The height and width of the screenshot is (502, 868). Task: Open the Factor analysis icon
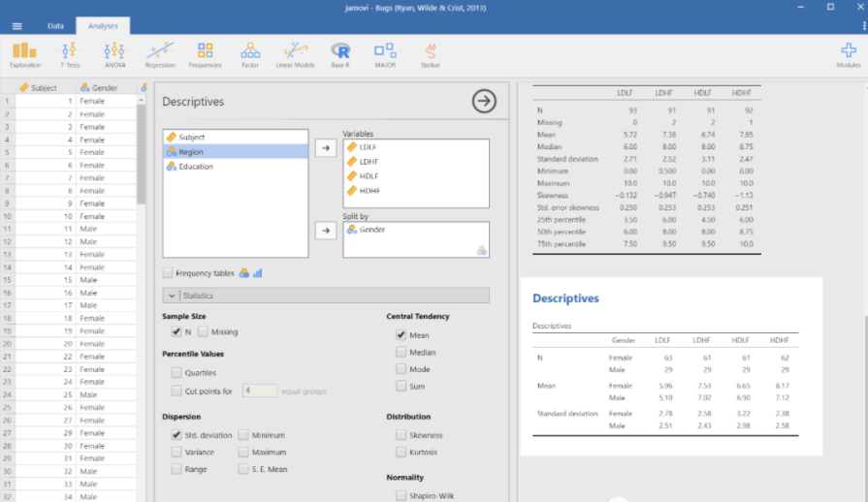(249, 54)
